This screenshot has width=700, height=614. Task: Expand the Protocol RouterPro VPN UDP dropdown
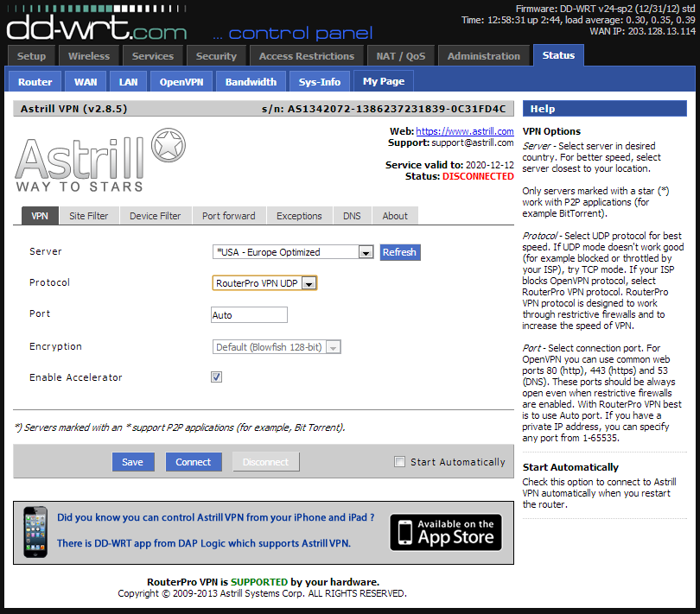264,283
